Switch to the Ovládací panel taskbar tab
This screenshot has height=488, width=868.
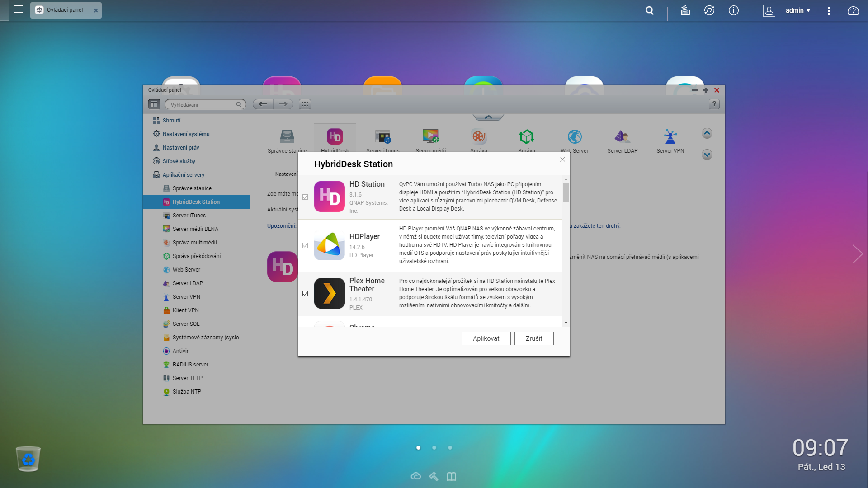pyautogui.click(x=65, y=10)
